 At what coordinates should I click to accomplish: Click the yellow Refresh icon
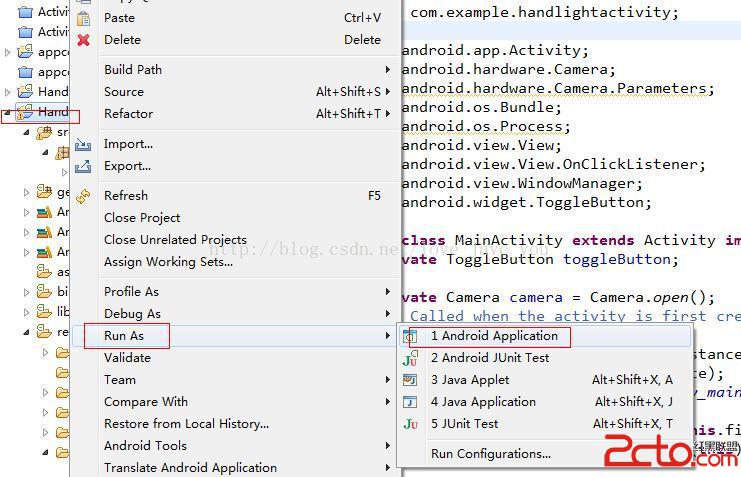pos(83,196)
